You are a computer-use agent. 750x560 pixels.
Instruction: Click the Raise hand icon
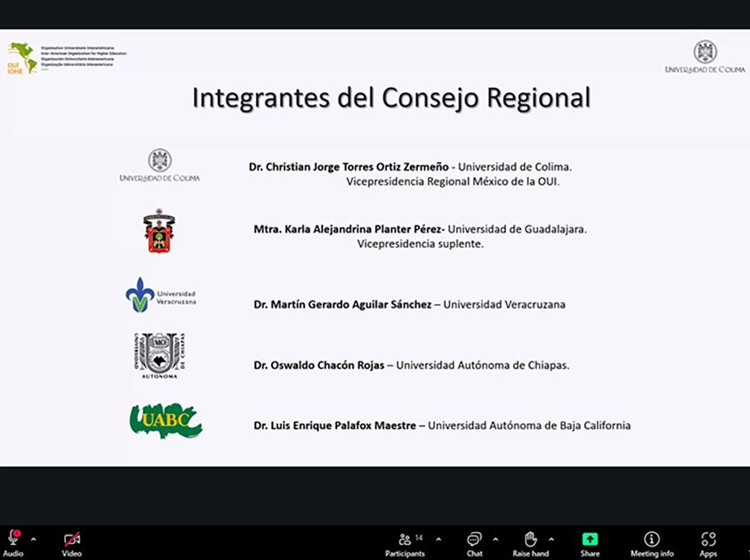[x=530, y=539]
